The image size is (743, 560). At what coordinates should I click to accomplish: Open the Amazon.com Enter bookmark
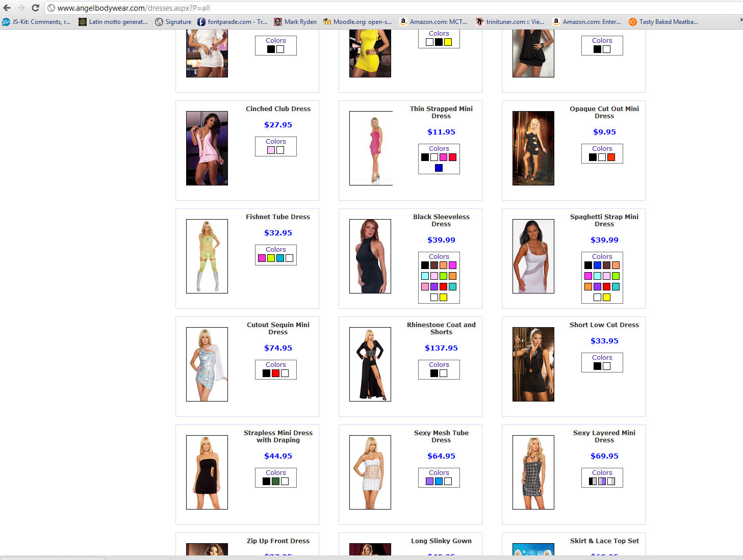[x=587, y=22]
